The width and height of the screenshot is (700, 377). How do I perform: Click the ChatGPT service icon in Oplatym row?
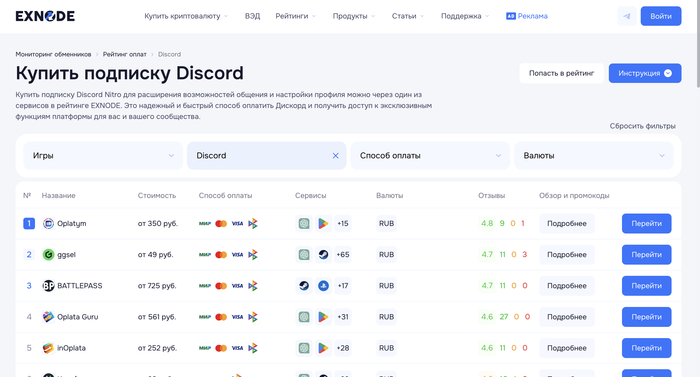304,223
